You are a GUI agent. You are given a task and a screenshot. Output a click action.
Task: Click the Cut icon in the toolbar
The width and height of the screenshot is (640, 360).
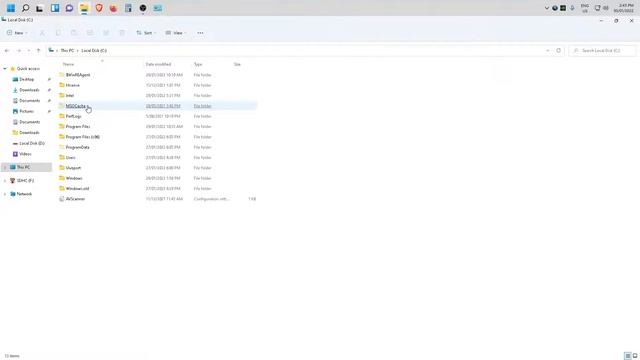click(42, 33)
